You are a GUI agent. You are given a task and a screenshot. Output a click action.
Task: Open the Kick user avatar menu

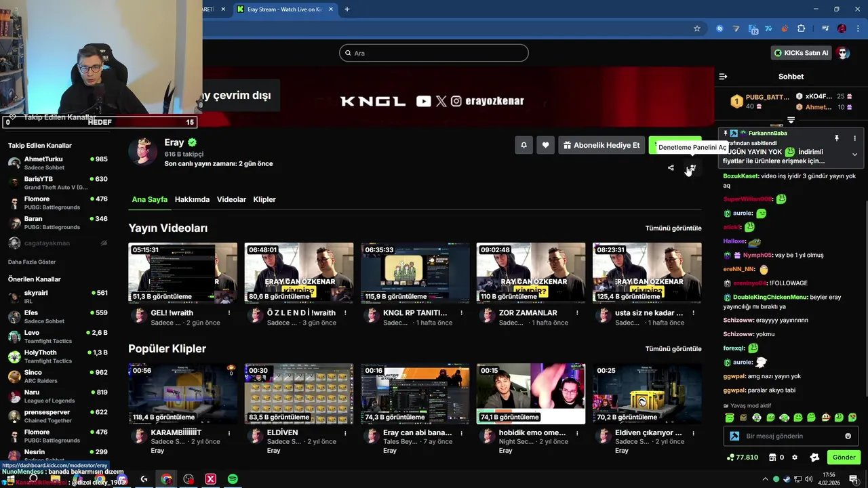tap(843, 53)
